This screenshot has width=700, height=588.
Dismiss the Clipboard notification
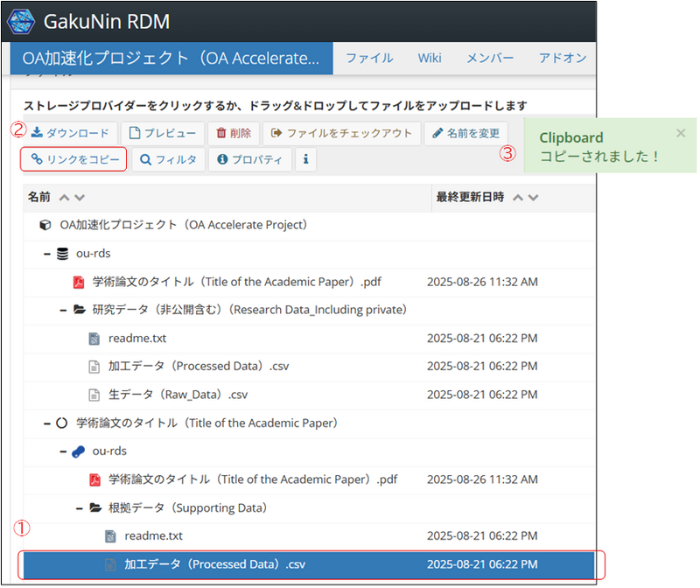click(x=681, y=133)
